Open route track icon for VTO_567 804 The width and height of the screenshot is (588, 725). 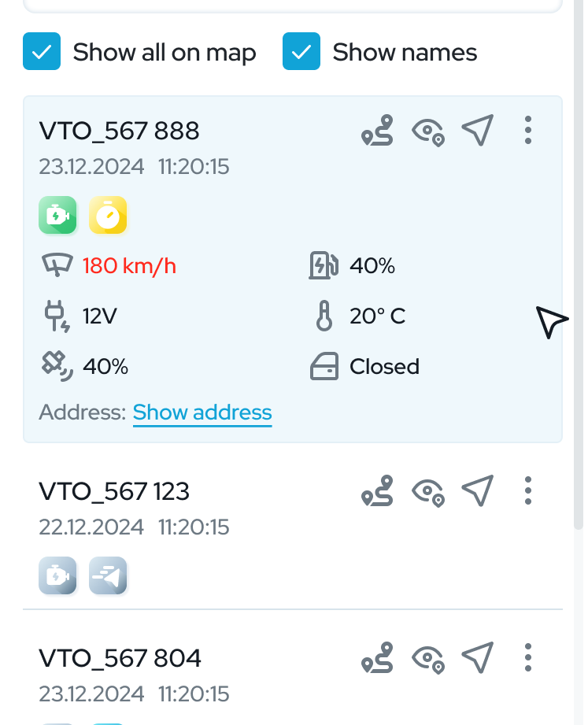(x=377, y=657)
